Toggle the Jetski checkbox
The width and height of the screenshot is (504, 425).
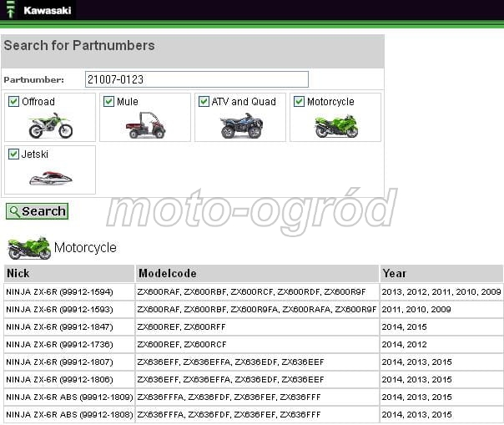pyautogui.click(x=13, y=154)
